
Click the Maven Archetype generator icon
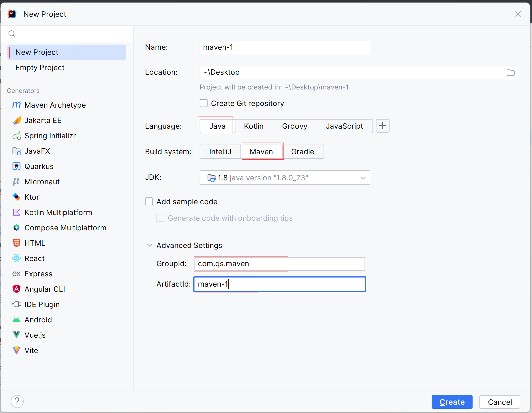pyautogui.click(x=16, y=105)
